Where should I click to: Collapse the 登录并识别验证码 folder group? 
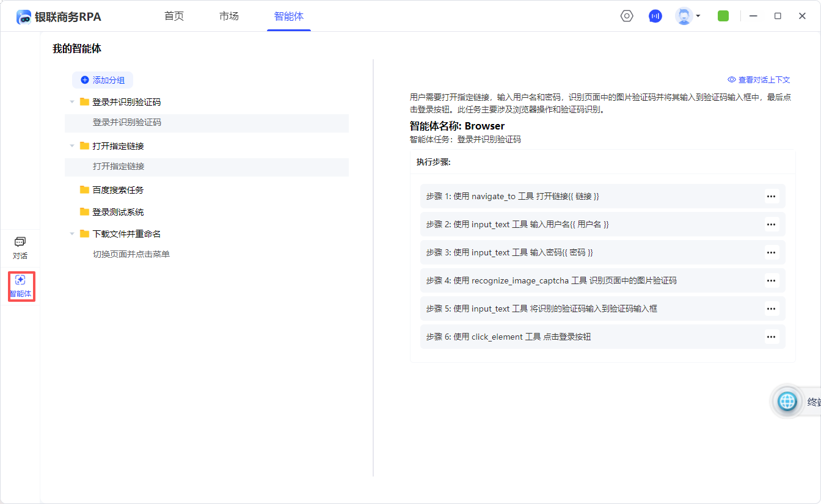tap(72, 102)
